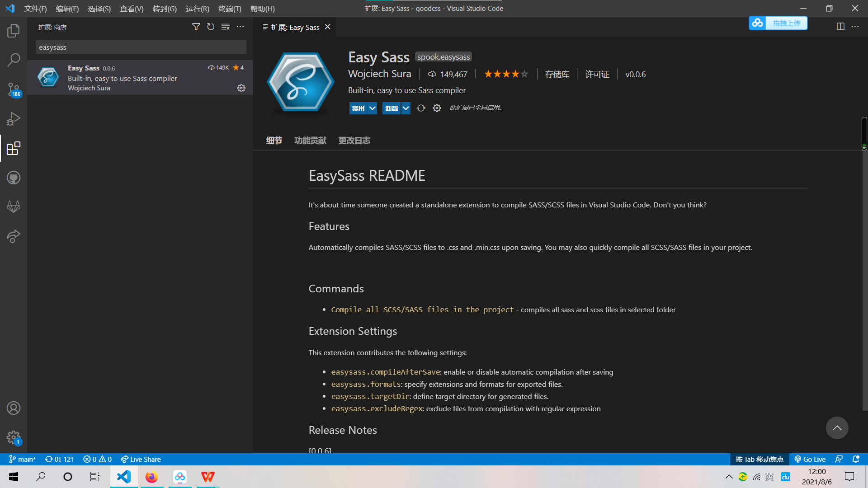Click the easysass extension search box
Screen dimensions: 868x488
(141, 47)
